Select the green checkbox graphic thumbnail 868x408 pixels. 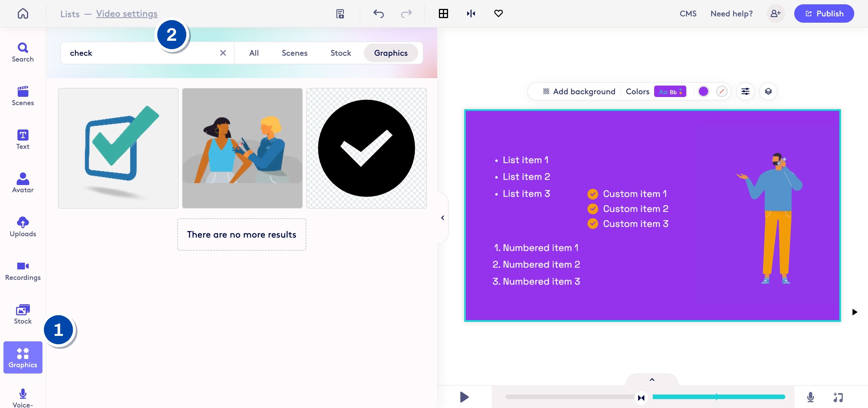118,148
